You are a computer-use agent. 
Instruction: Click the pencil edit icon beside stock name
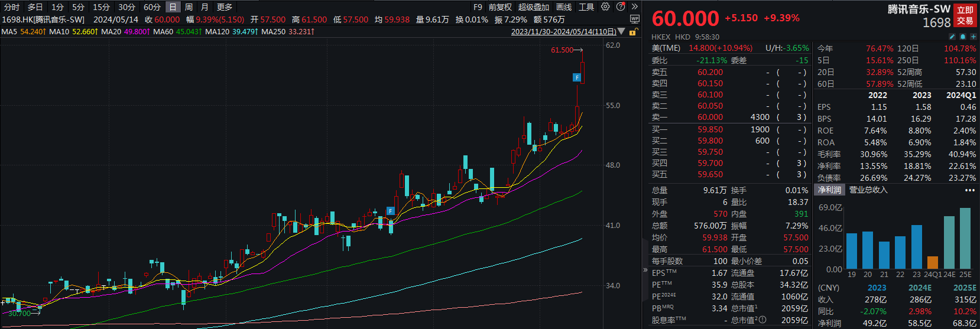(x=952, y=37)
